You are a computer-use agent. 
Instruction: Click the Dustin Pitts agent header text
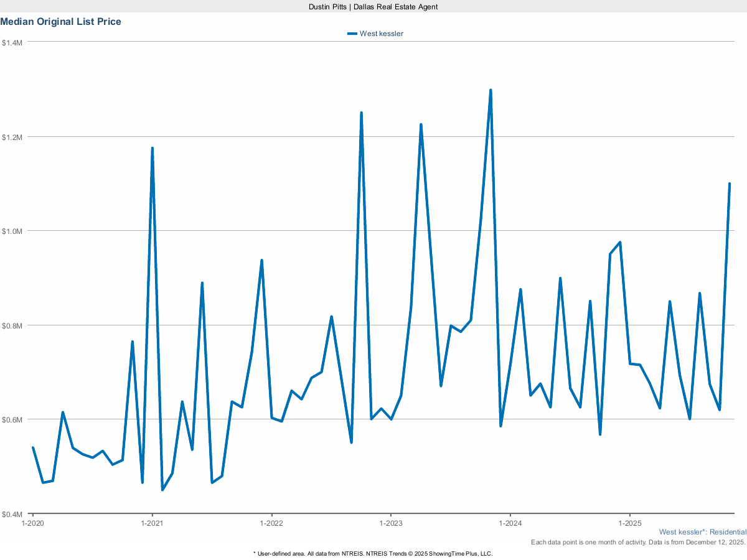[374, 6]
